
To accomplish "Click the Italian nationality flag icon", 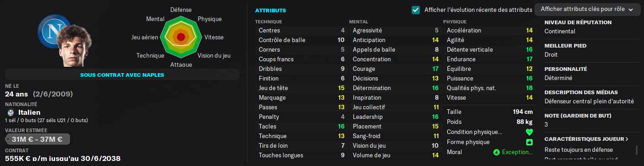I will pos(10,112).
